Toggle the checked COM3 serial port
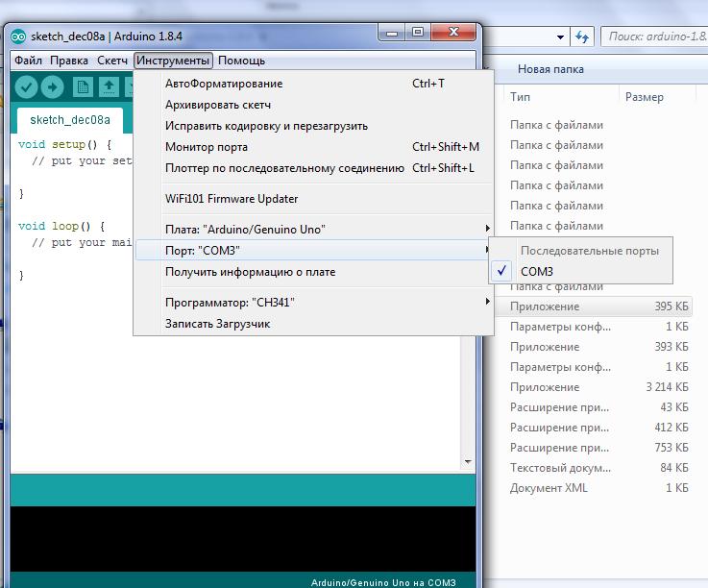Viewport: 708px width, 588px height. click(x=580, y=271)
